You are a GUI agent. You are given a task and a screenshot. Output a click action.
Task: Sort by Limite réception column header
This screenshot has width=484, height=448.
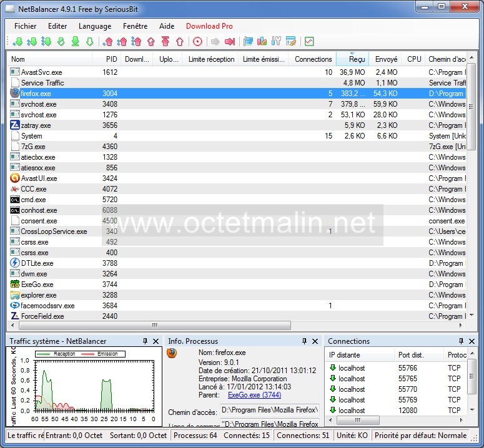click(x=211, y=59)
